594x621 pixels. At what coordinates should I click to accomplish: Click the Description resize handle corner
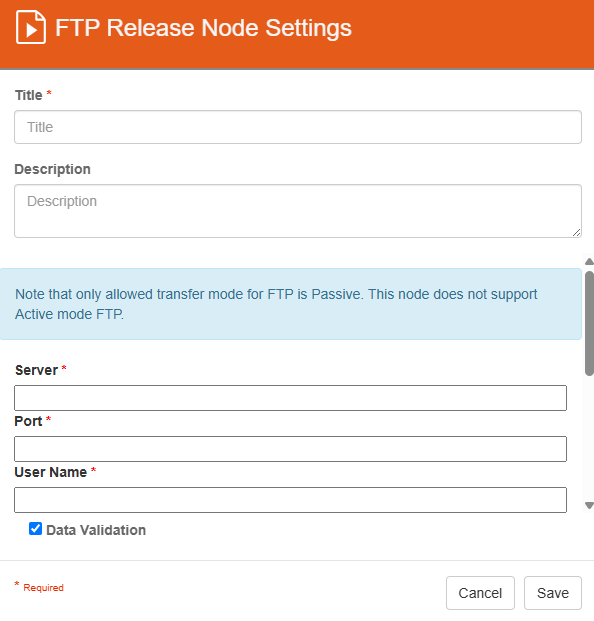[x=577, y=233]
